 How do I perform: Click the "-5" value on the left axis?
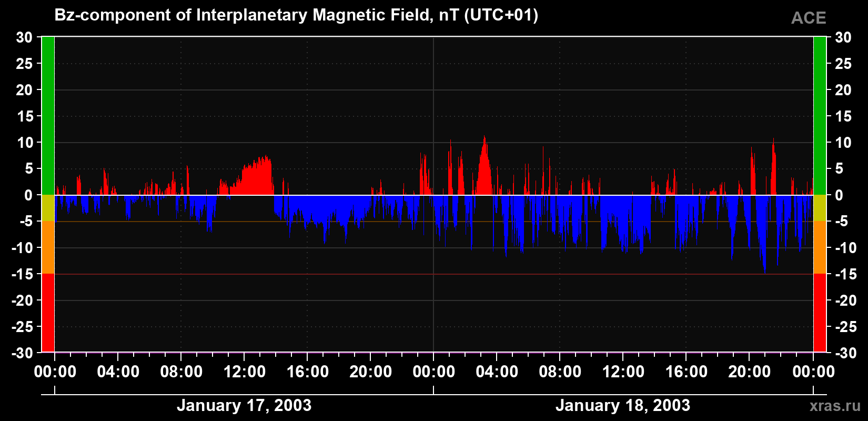pos(26,222)
